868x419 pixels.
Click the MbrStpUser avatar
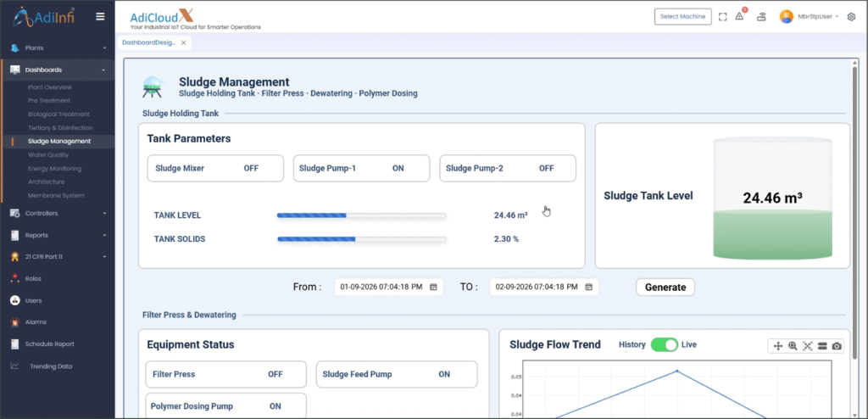click(x=786, y=17)
